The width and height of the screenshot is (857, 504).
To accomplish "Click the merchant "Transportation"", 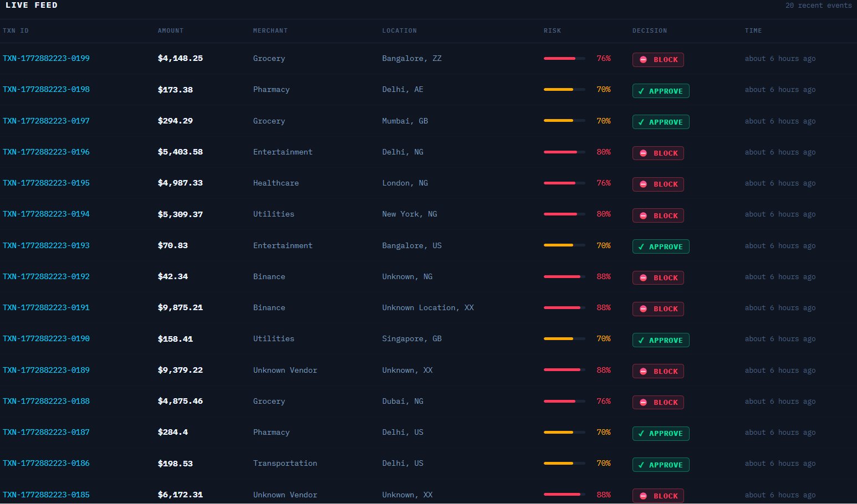I will tap(285, 463).
